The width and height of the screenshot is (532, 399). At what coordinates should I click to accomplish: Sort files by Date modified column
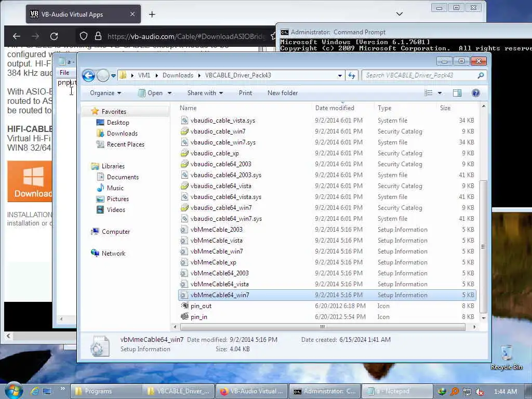[x=335, y=108]
